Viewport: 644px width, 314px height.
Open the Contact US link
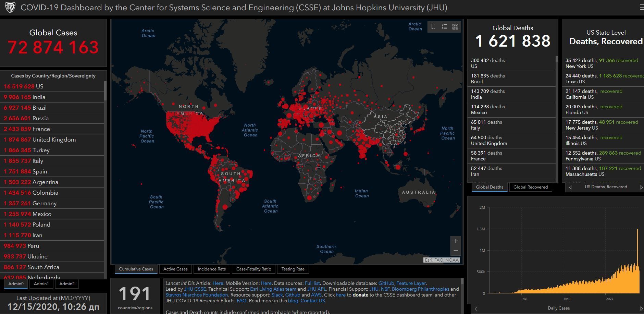coord(313,301)
